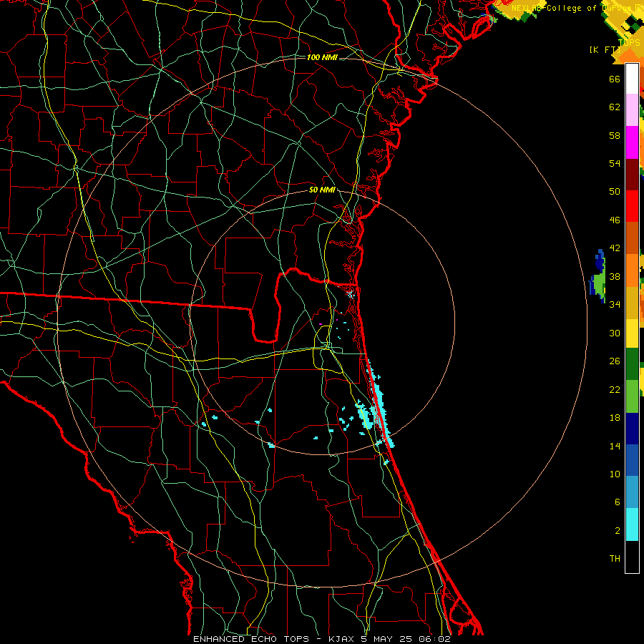Click the legend value 2
The image size is (644, 644).
pyautogui.click(x=617, y=531)
